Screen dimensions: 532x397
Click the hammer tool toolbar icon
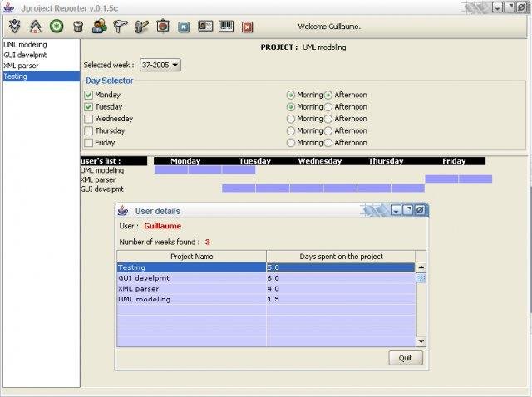tap(141, 27)
